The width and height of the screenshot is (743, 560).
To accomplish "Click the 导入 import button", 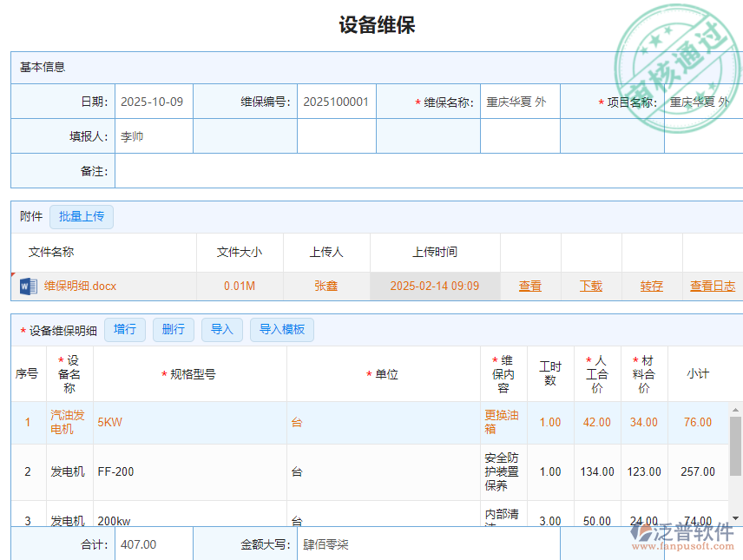I will coord(221,329).
